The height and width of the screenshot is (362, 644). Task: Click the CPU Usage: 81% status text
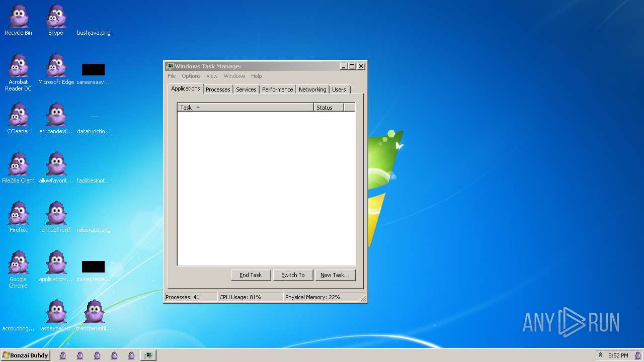pos(240,297)
